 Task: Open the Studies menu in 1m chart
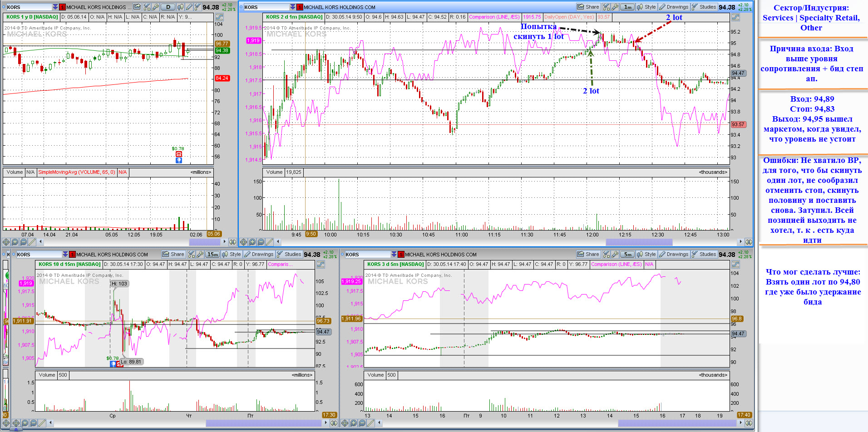point(704,7)
